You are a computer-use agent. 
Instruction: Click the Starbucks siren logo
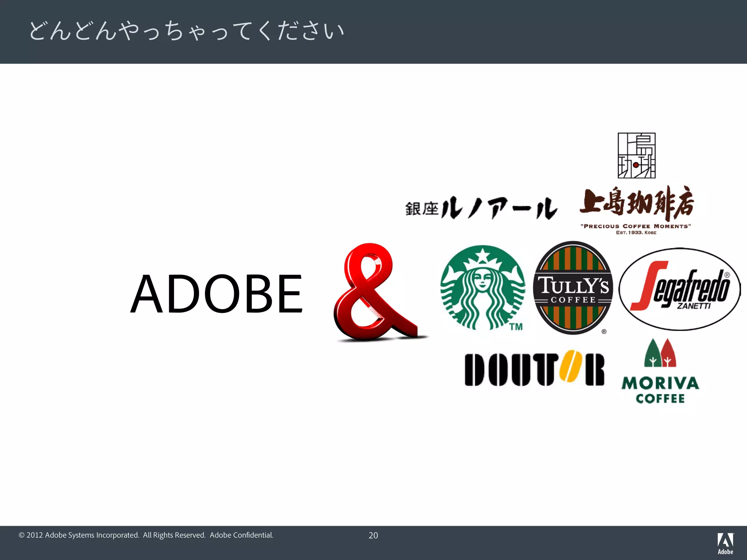pos(483,288)
